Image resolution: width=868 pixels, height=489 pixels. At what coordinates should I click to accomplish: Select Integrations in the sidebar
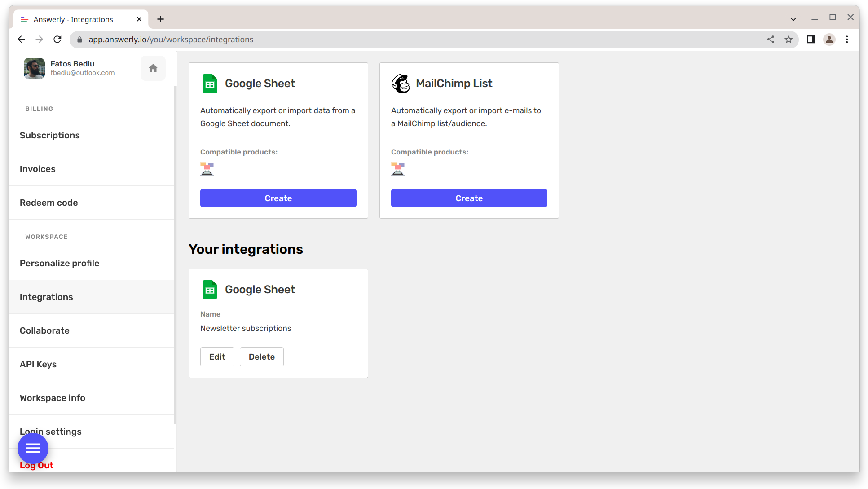click(x=91, y=297)
